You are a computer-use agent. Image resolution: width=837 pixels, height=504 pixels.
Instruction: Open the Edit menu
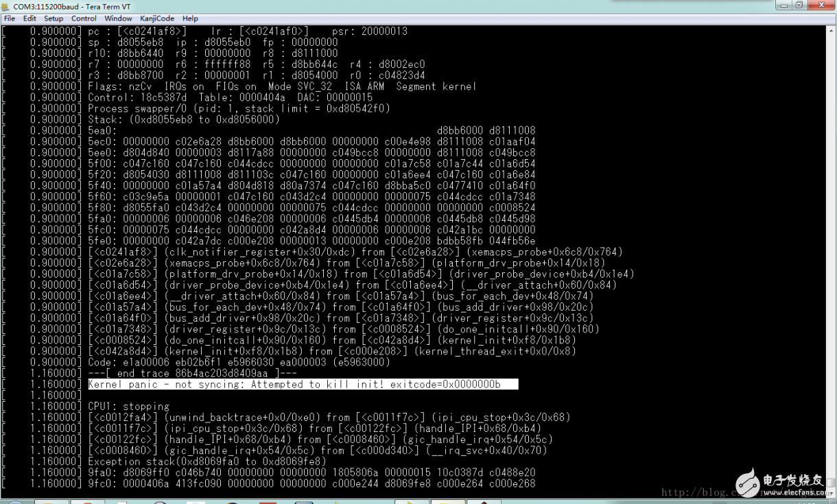pyautogui.click(x=30, y=19)
